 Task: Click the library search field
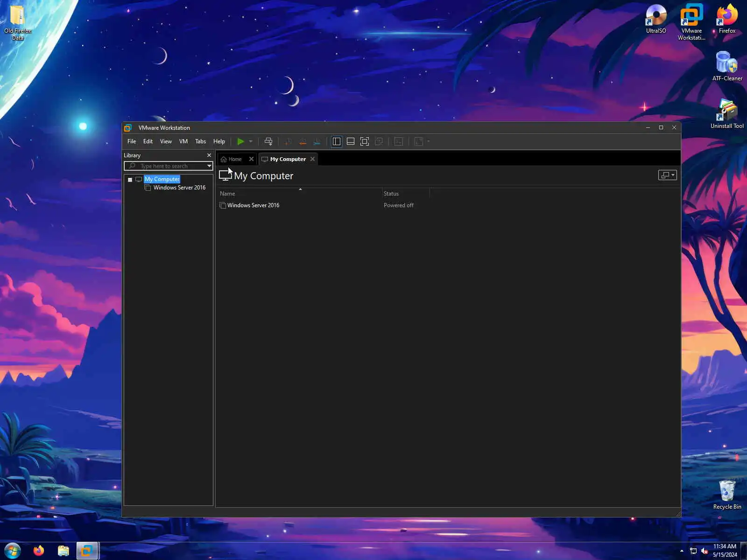pos(169,166)
